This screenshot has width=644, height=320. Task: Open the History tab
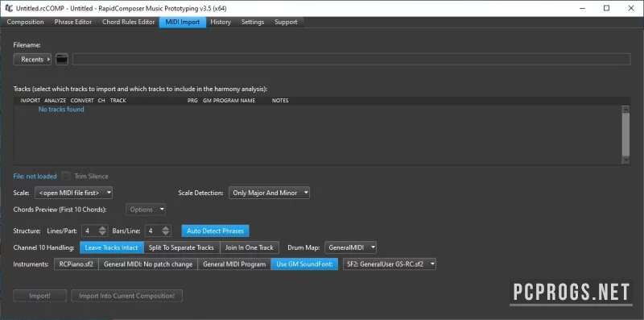coord(221,23)
